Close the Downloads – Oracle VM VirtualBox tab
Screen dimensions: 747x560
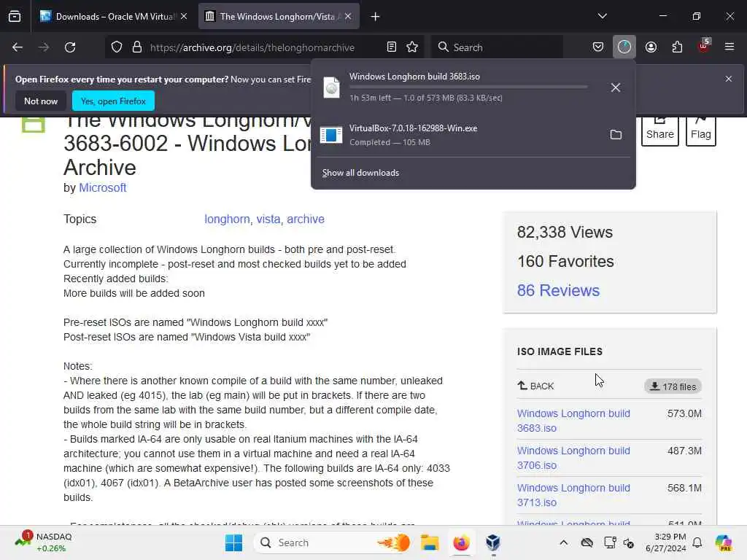[184, 17]
